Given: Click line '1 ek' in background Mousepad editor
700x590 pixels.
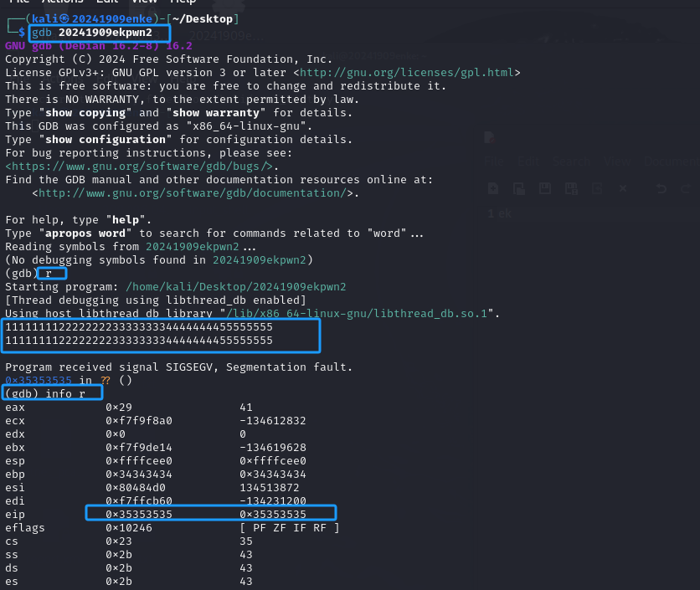Looking at the screenshot, I should [500, 213].
